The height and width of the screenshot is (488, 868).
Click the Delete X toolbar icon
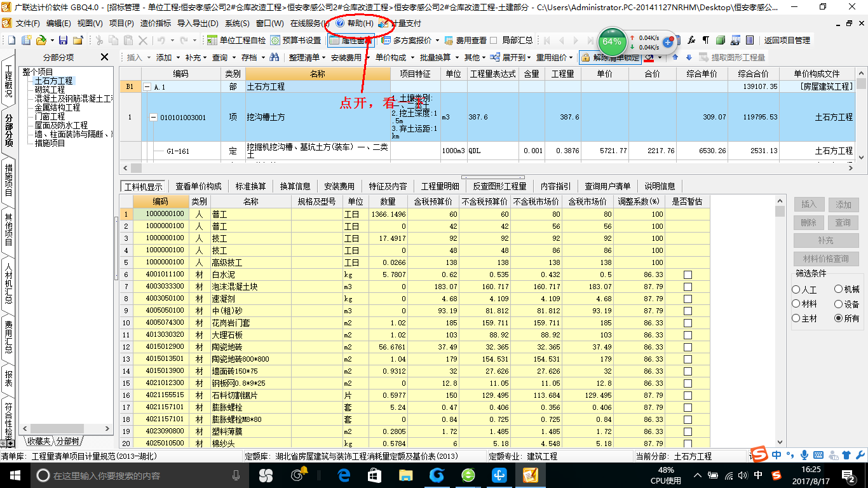pyautogui.click(x=143, y=41)
